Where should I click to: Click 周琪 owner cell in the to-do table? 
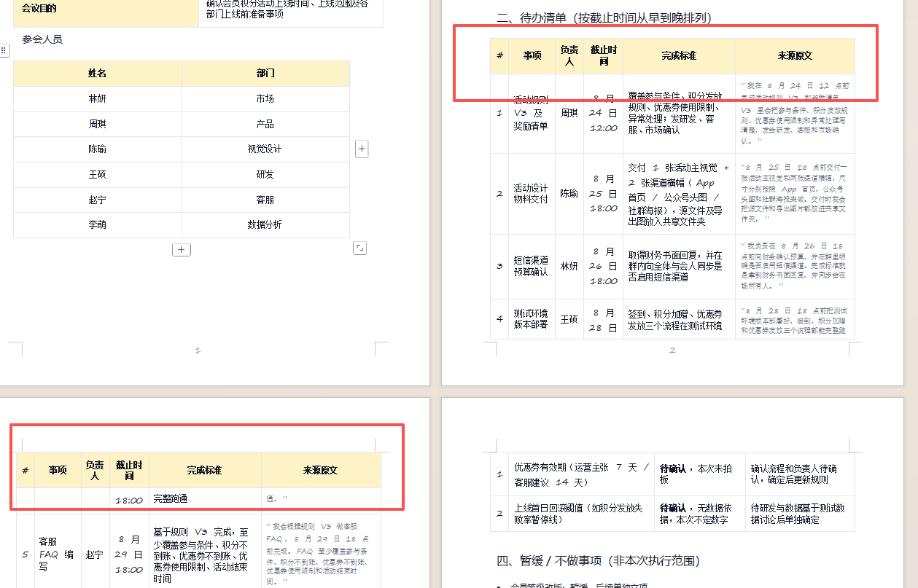(x=569, y=114)
